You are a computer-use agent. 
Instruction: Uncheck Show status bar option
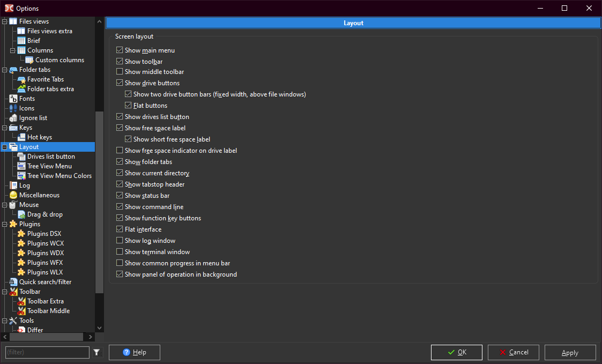click(x=120, y=196)
